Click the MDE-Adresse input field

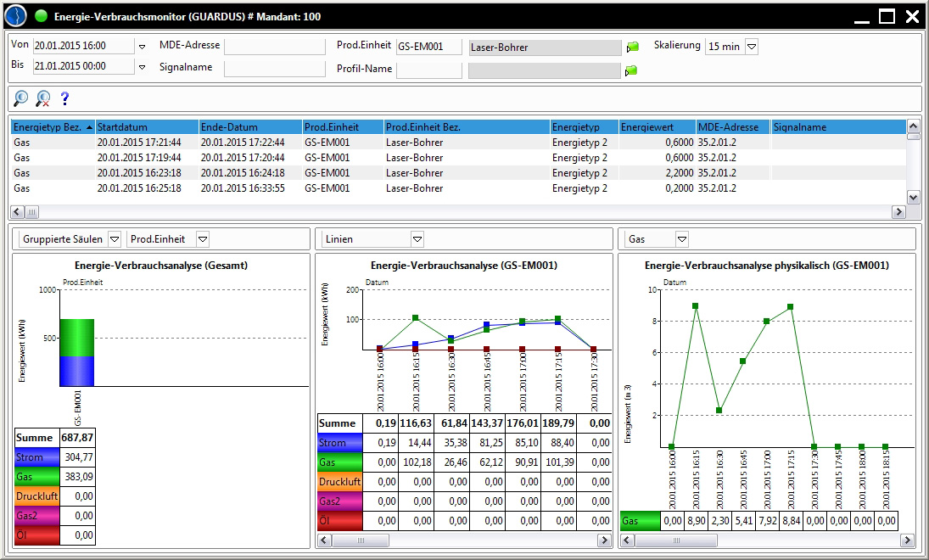pyautogui.click(x=274, y=47)
